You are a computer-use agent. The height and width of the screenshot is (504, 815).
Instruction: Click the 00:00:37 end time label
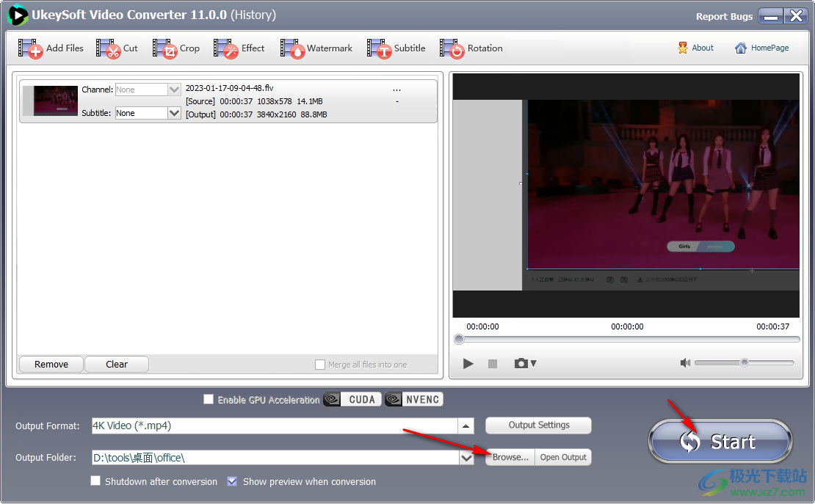point(772,326)
